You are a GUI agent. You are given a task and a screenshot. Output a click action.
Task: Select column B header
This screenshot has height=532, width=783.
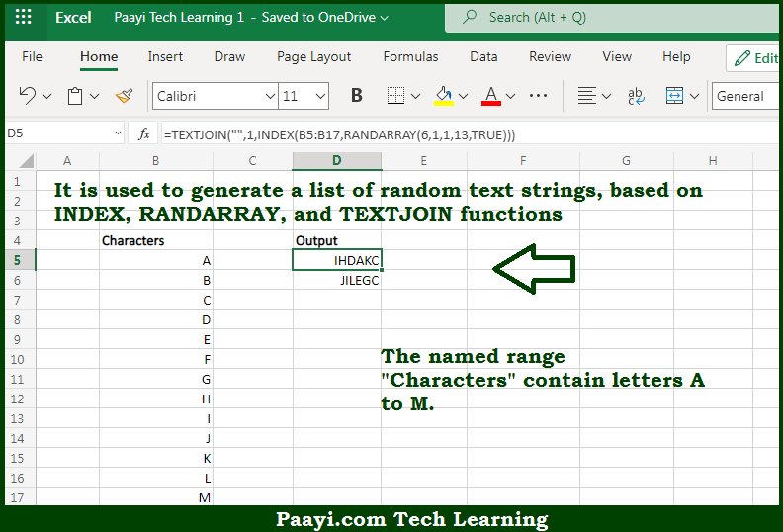pyautogui.click(x=156, y=161)
